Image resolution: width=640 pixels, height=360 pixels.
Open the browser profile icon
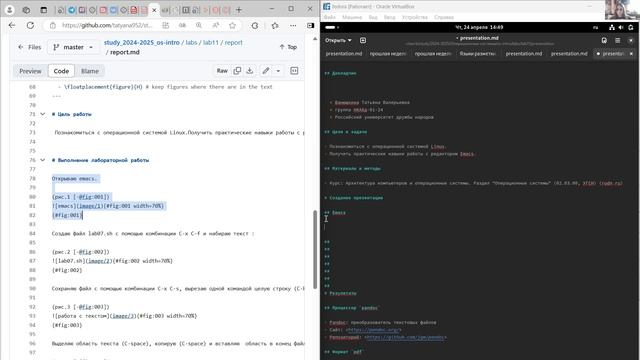[9, 10]
